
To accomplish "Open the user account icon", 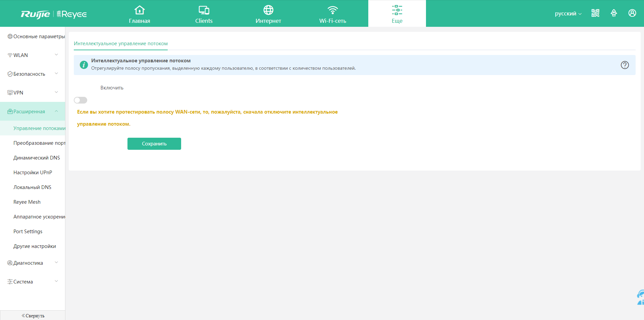I will point(632,13).
